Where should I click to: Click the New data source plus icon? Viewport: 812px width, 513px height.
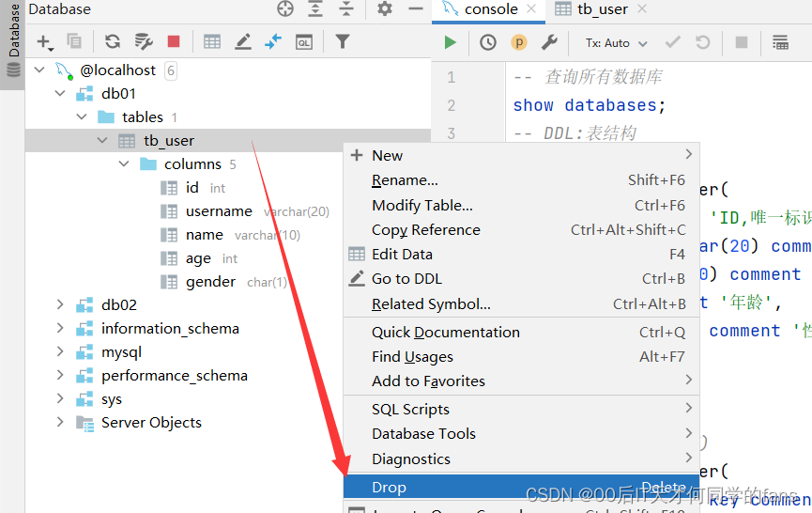coord(45,42)
